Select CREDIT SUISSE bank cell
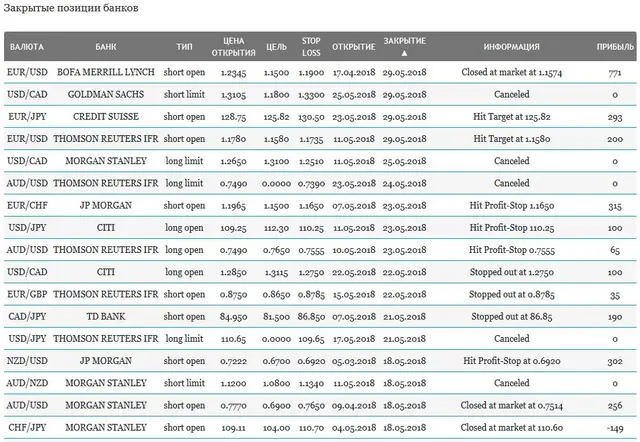Screen dimensions: 640x442 coord(106,117)
